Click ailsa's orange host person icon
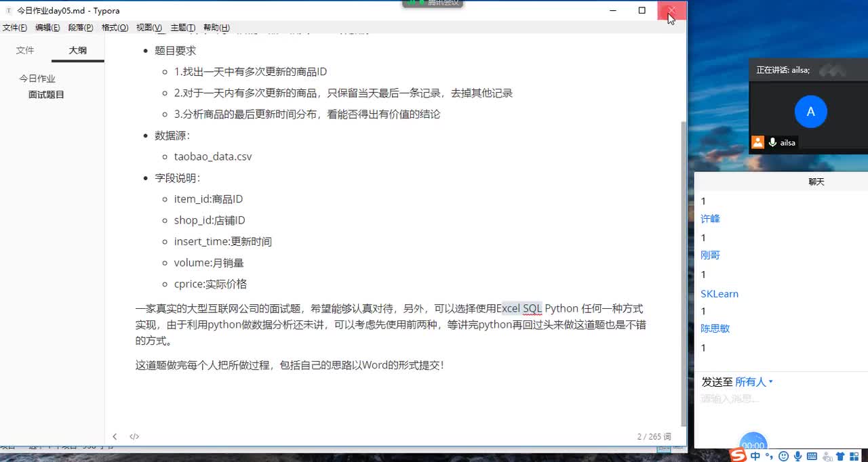 click(758, 142)
